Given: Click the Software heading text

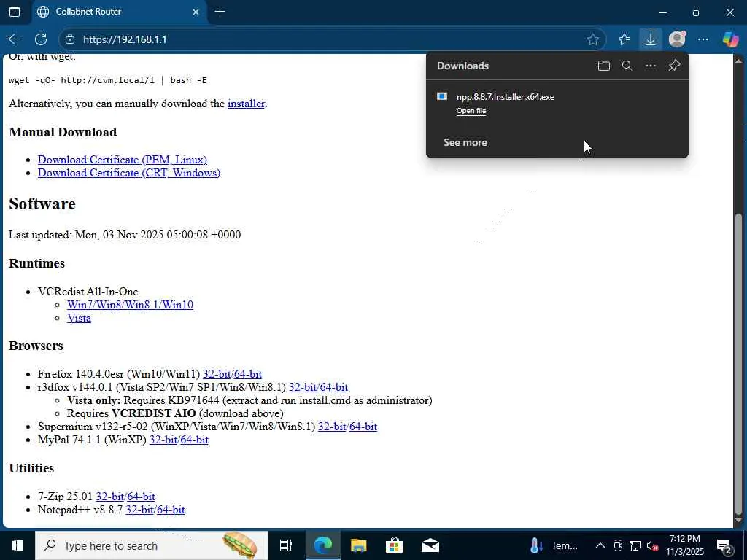Looking at the screenshot, I should [x=42, y=204].
